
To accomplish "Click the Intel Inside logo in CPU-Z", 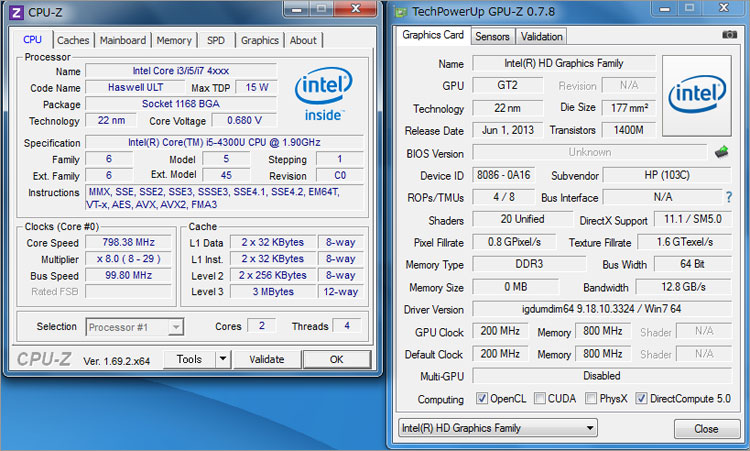I will 323,97.
